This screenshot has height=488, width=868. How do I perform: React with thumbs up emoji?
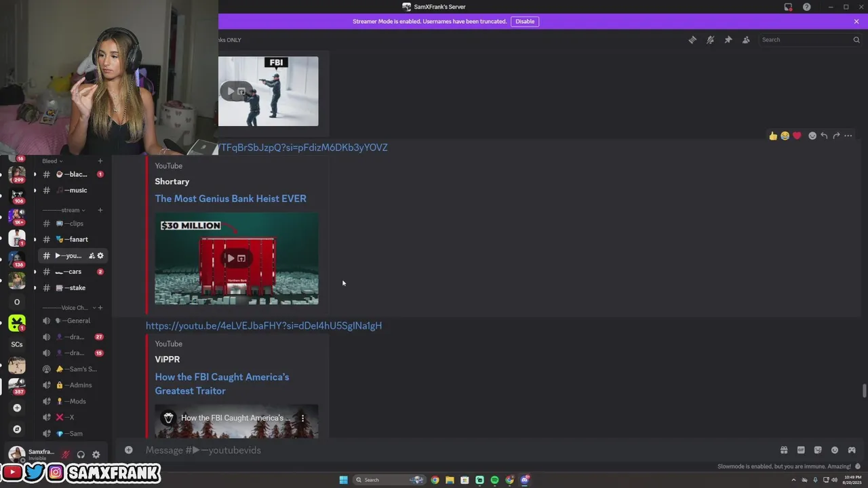pos(773,136)
